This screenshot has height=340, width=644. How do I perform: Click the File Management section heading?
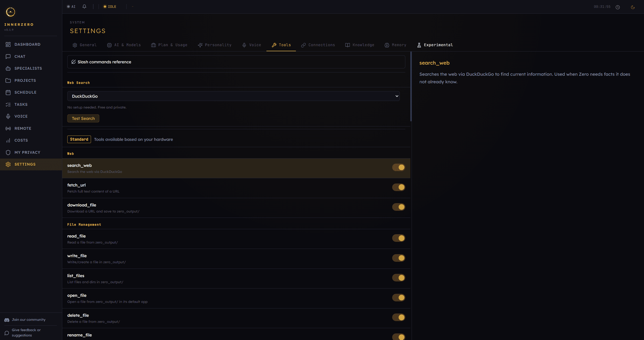coord(84,225)
